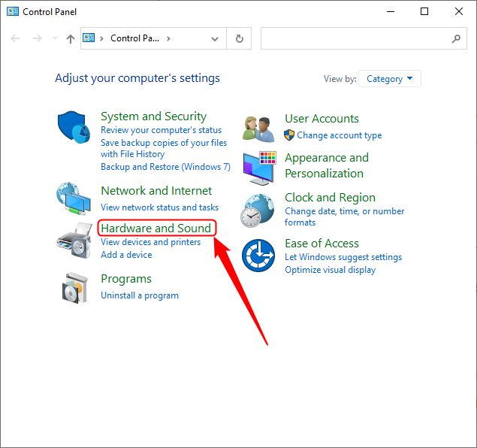The height and width of the screenshot is (448, 477).
Task: Open Programs category
Action: click(126, 278)
